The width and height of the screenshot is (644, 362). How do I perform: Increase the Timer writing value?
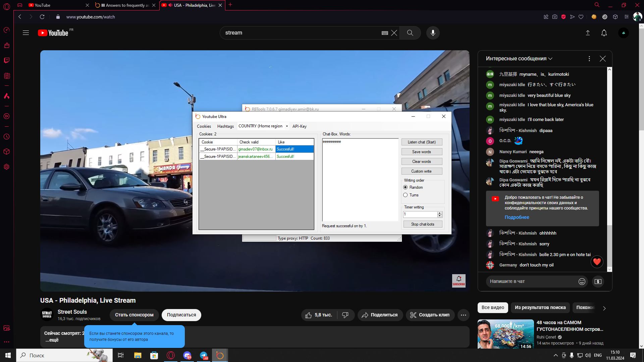(x=439, y=213)
